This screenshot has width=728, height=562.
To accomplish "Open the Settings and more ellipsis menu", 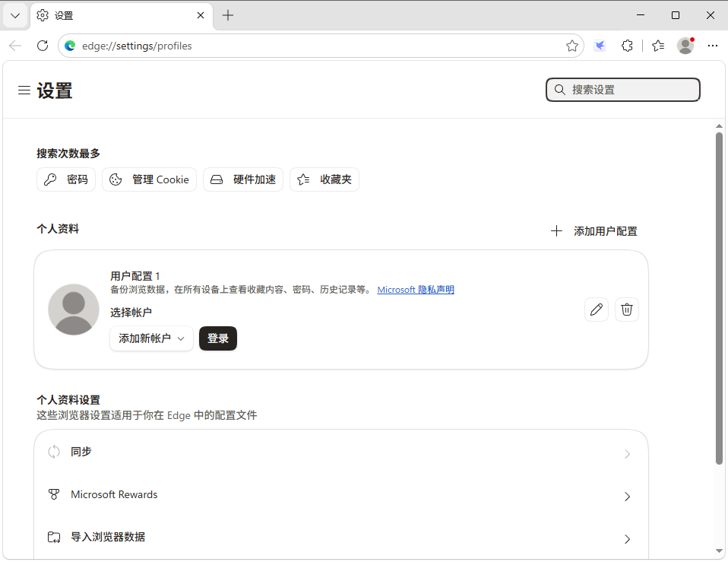I will pyautogui.click(x=713, y=46).
